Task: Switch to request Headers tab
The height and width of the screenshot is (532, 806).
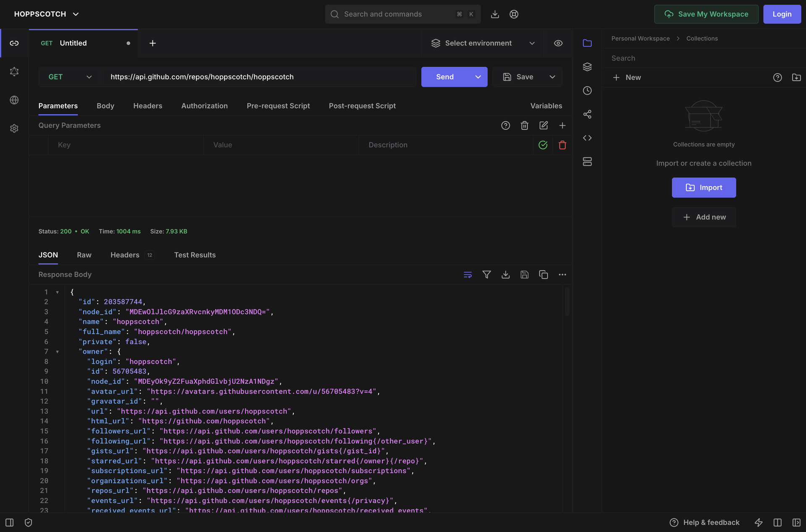Action: click(148, 106)
